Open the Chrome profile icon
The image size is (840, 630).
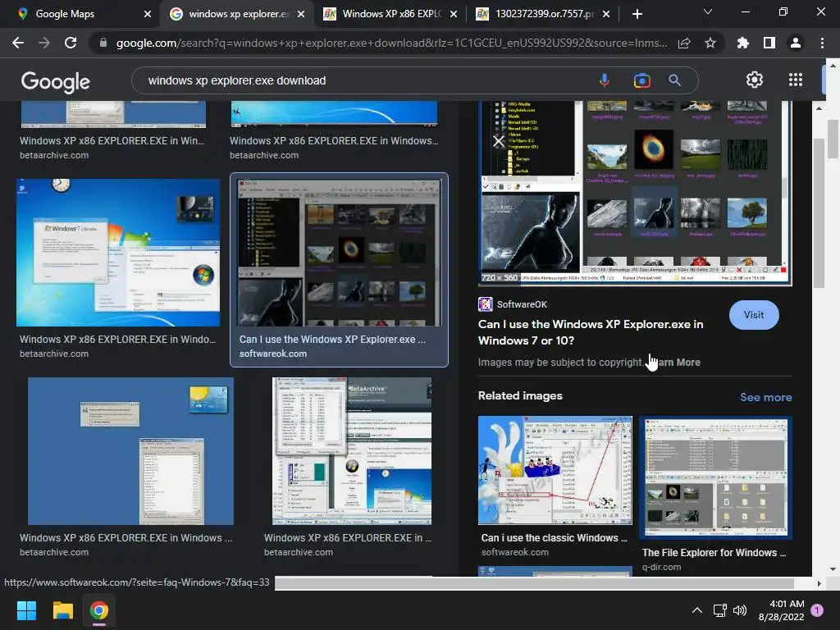[796, 43]
